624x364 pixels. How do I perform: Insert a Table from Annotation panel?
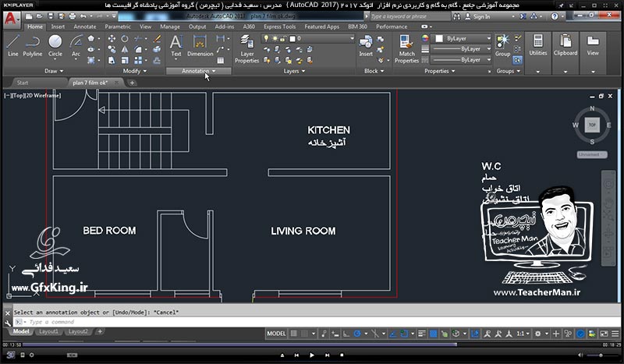point(221,61)
